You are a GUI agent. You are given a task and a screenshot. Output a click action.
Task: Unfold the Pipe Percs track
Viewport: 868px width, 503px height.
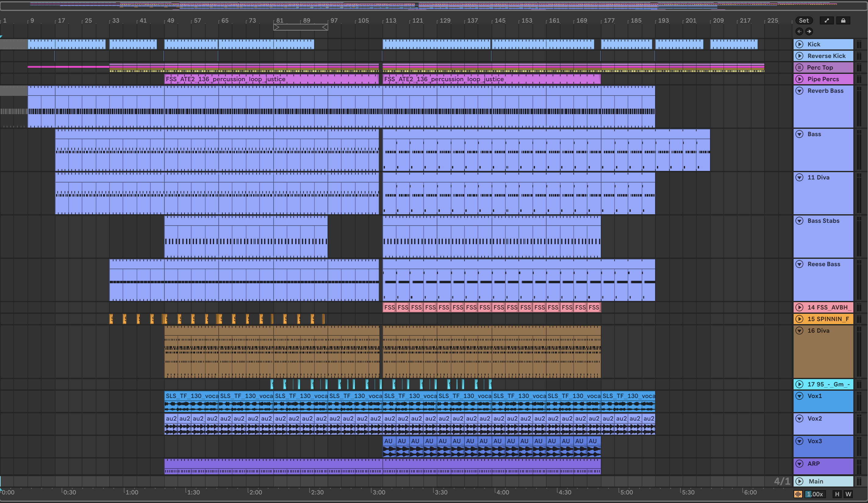tap(799, 79)
